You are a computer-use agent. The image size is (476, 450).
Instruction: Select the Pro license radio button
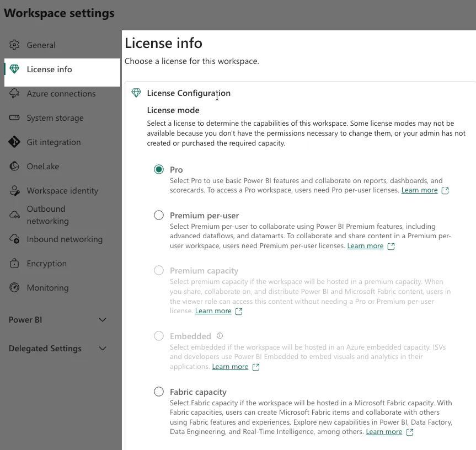tap(159, 169)
